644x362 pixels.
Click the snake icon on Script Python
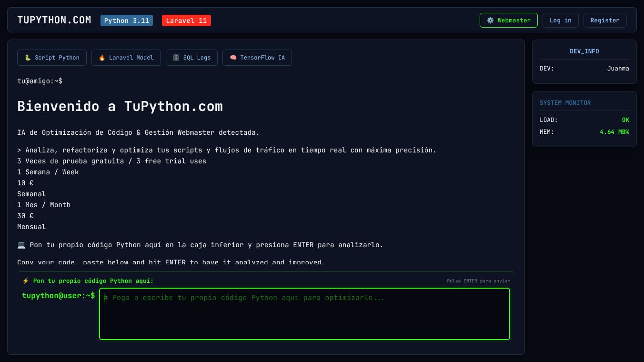click(28, 58)
